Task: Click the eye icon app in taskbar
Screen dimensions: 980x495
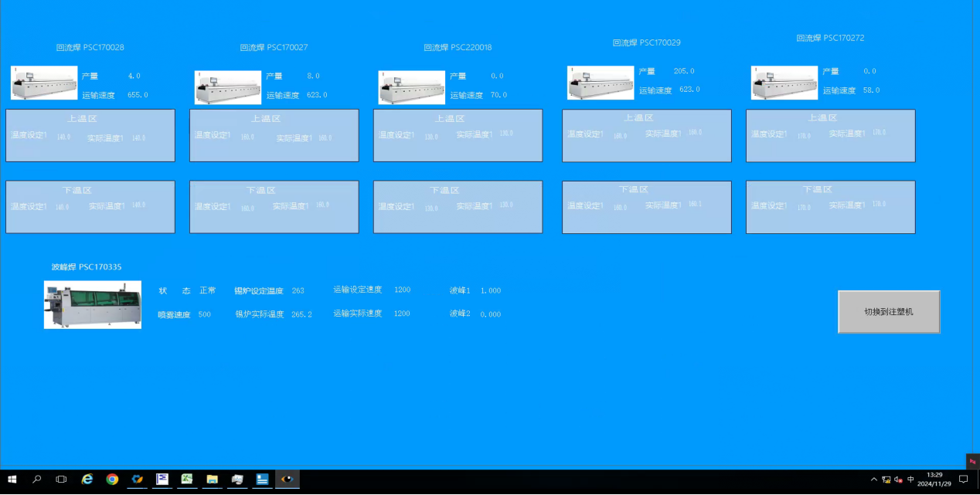Action: point(287,480)
